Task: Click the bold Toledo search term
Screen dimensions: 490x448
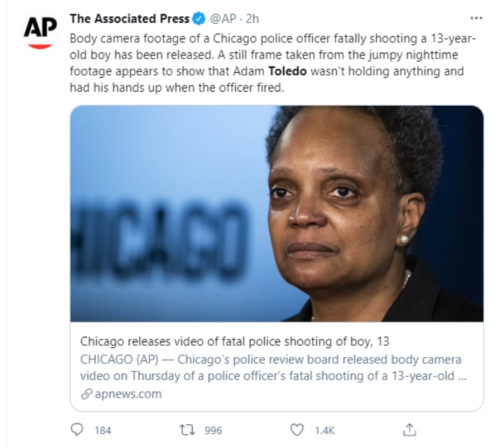Action: click(x=288, y=71)
